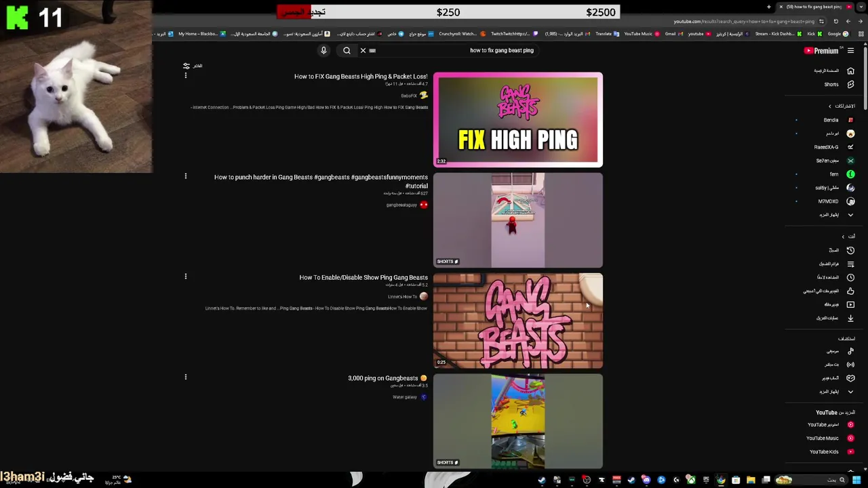Expand show more subscriptions chevron
The width and height of the screenshot is (868, 488).
click(850, 215)
